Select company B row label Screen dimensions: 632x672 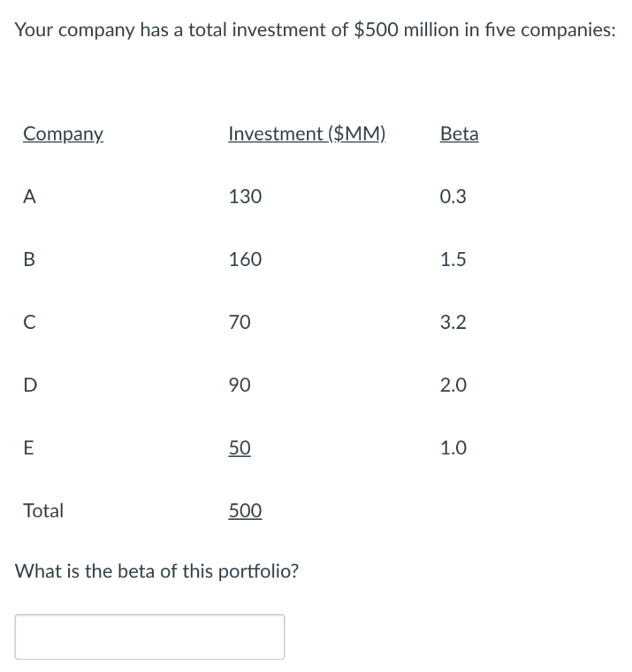29,259
